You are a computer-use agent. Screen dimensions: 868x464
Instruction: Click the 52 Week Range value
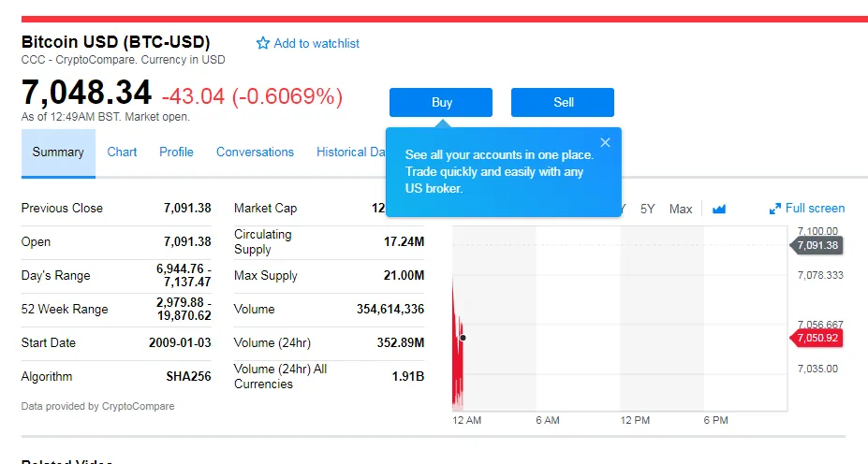[184, 309]
